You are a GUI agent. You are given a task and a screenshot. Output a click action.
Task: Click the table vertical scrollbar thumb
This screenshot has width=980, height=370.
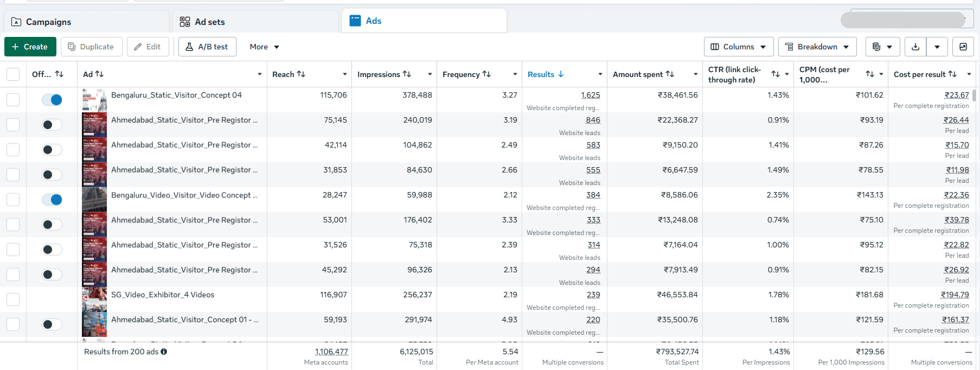pos(975,95)
